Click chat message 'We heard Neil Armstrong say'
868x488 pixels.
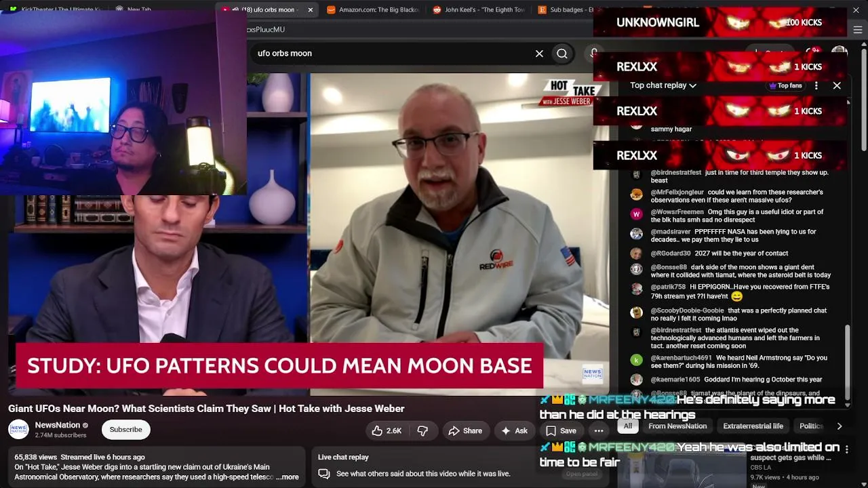click(739, 361)
